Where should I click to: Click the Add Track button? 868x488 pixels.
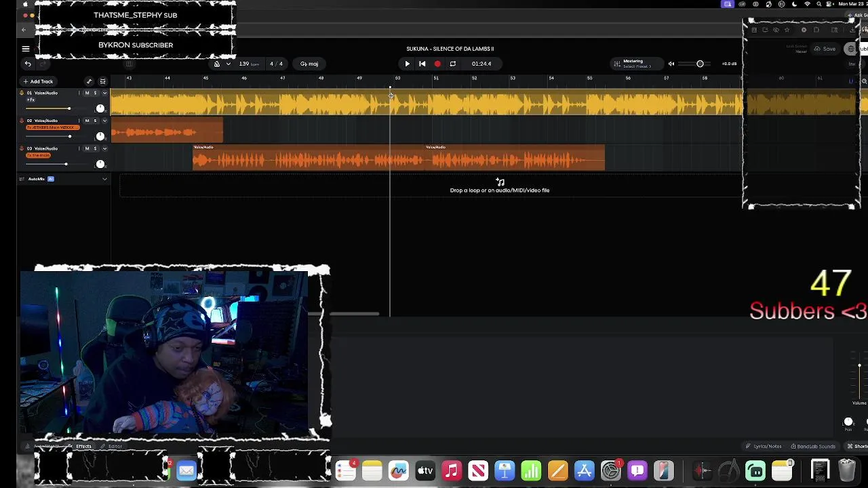37,81
